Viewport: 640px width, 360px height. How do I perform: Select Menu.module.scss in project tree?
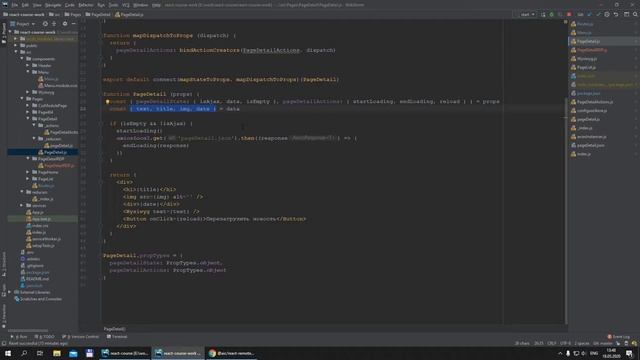[x=58, y=86]
